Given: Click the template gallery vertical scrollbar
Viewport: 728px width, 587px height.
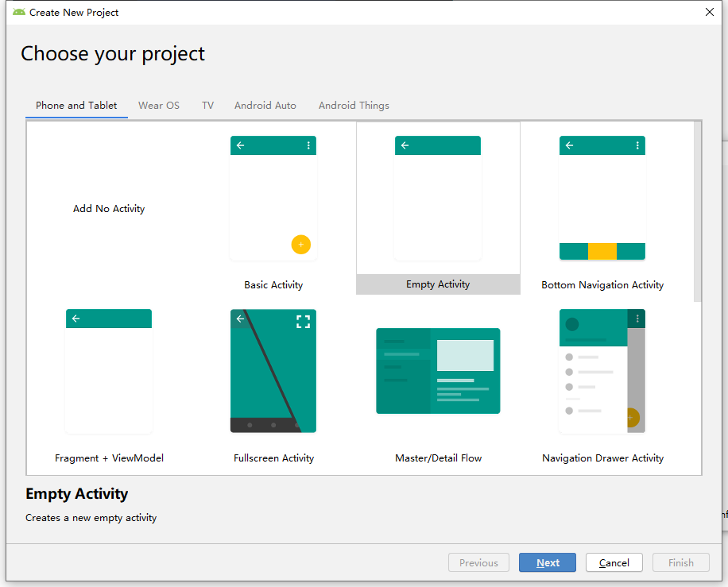Looking at the screenshot, I should 697,211.
